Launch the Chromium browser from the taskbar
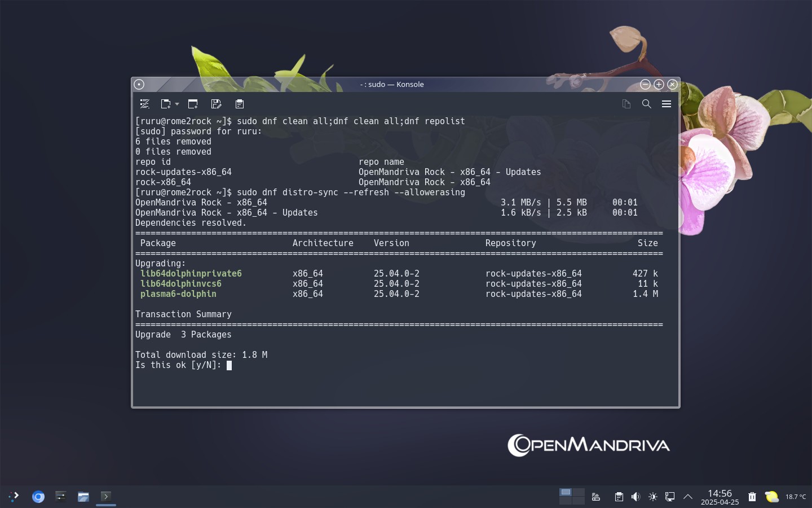Screen dimensions: 812x508 pos(38,497)
